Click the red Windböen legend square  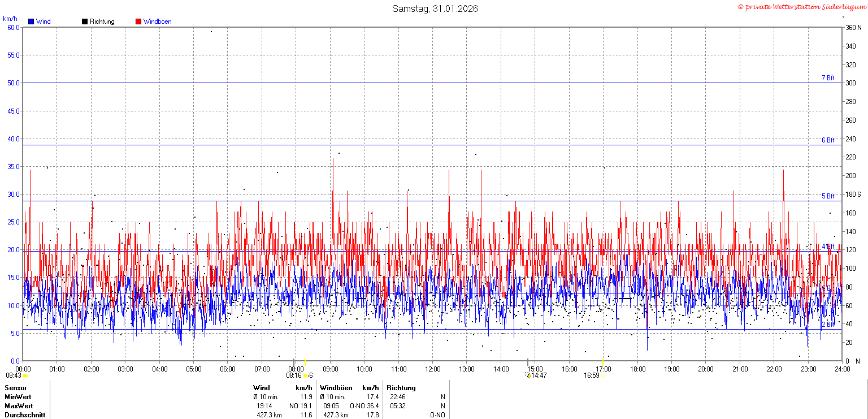tap(138, 21)
